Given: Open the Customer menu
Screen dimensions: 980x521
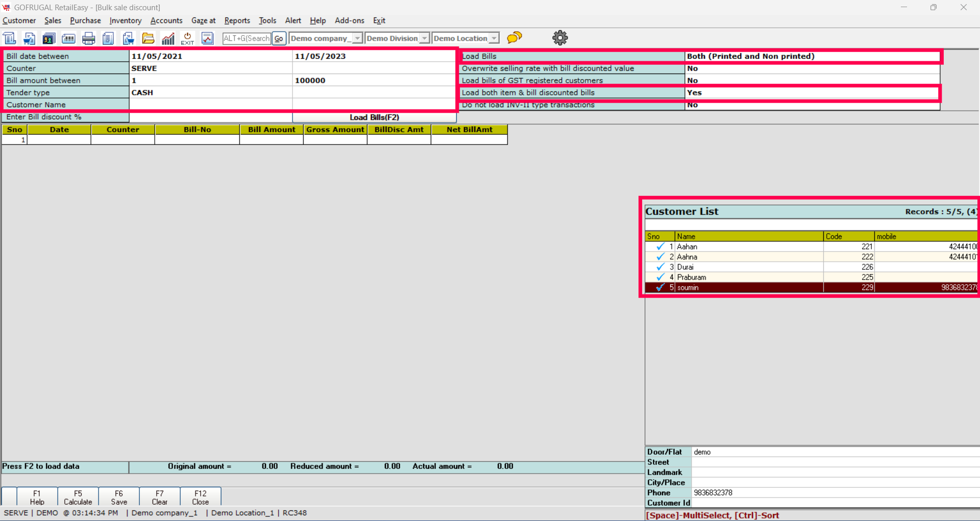Looking at the screenshot, I should (19, 20).
